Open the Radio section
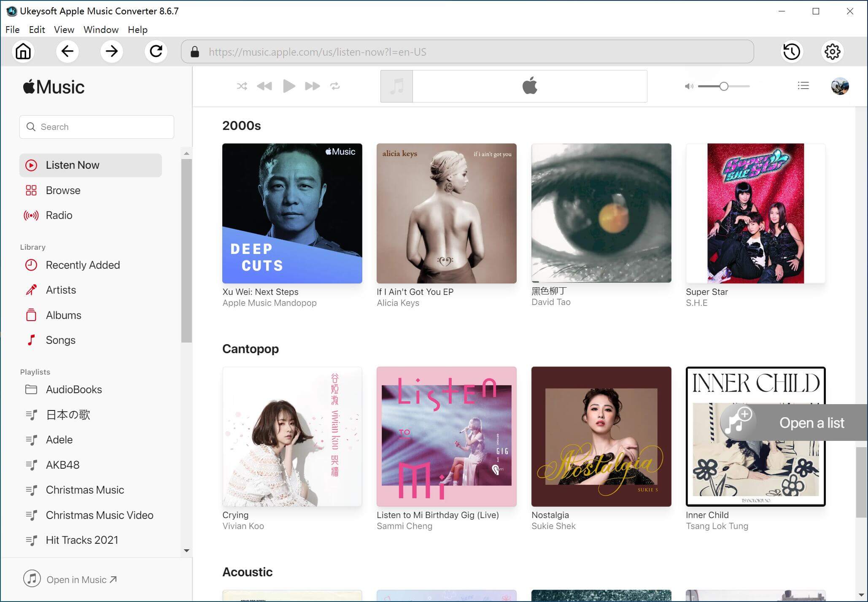868x602 pixels. (x=59, y=215)
